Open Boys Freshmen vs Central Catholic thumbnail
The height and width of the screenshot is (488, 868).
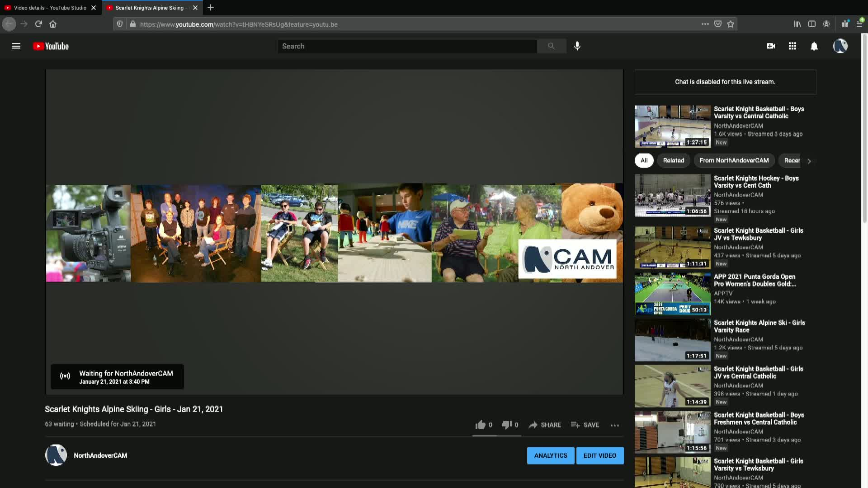(x=672, y=432)
